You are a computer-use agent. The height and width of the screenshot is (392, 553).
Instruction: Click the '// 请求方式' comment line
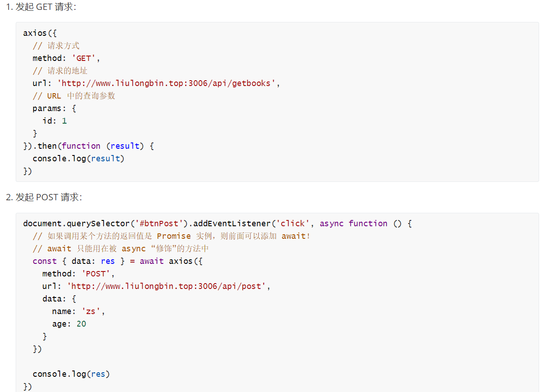(56, 46)
